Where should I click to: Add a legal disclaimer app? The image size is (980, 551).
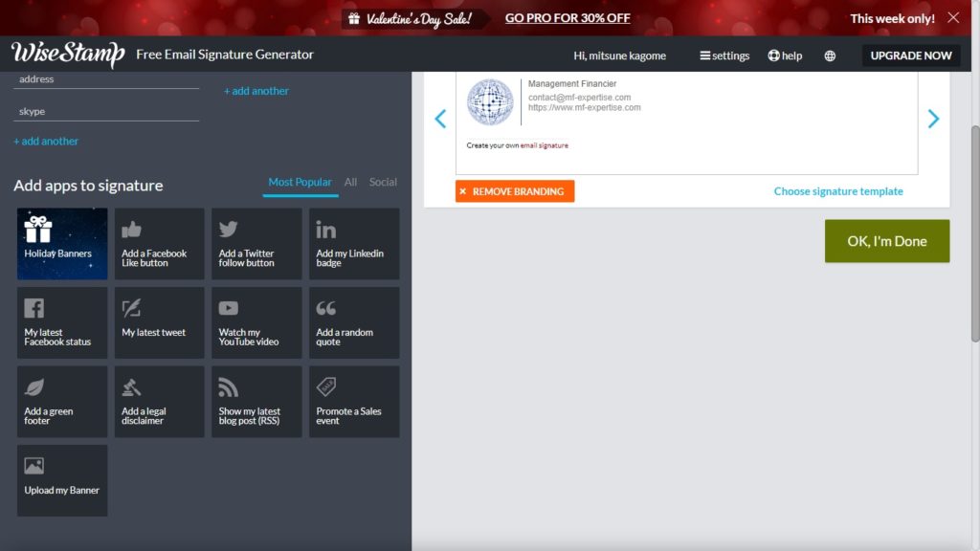click(160, 402)
